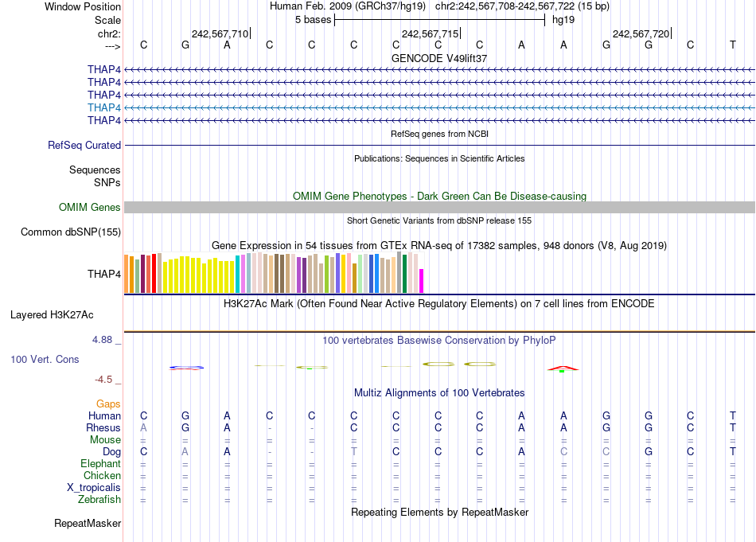Viewport: 756px width, 542px height.
Task: Click the Layered H3K27Ac label
Action: coord(52,315)
